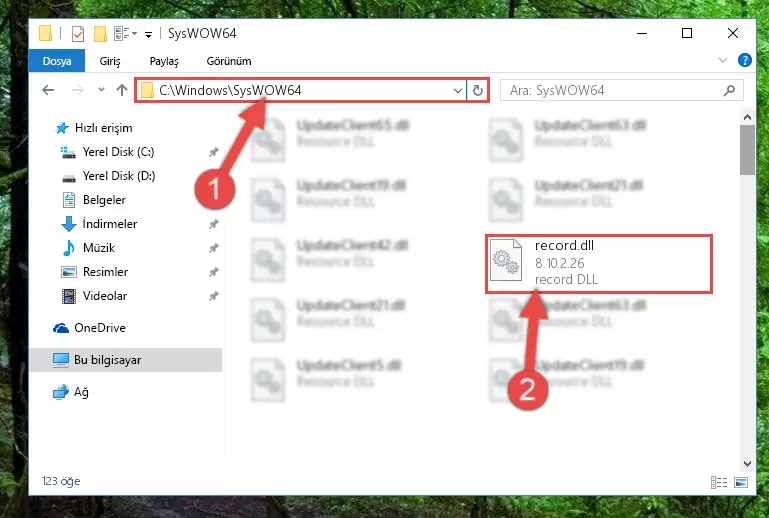Open Yerel Disk (D:) in sidebar
The width and height of the screenshot is (769, 518).
coord(119,176)
